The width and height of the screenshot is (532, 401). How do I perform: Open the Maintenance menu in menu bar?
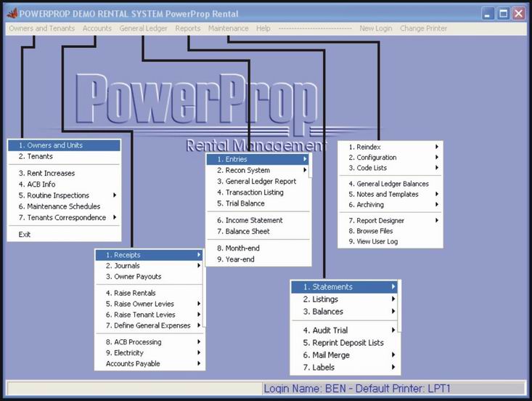[229, 28]
